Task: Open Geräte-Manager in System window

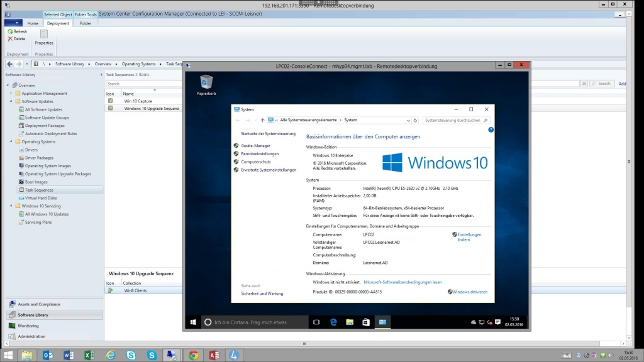Action: [x=255, y=146]
